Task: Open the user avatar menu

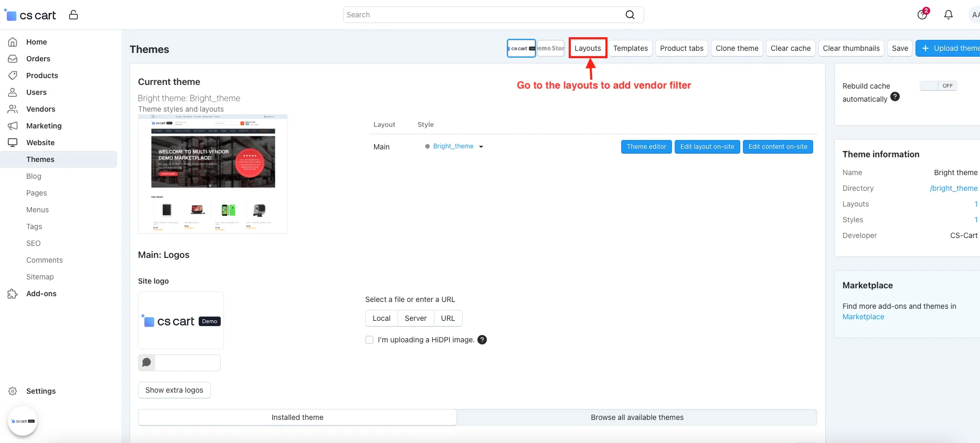Action: [974, 15]
